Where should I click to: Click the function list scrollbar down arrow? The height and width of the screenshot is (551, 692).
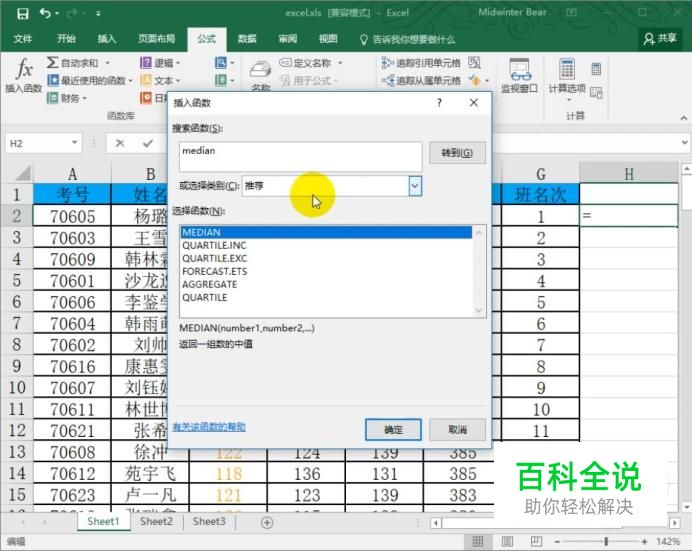479,311
